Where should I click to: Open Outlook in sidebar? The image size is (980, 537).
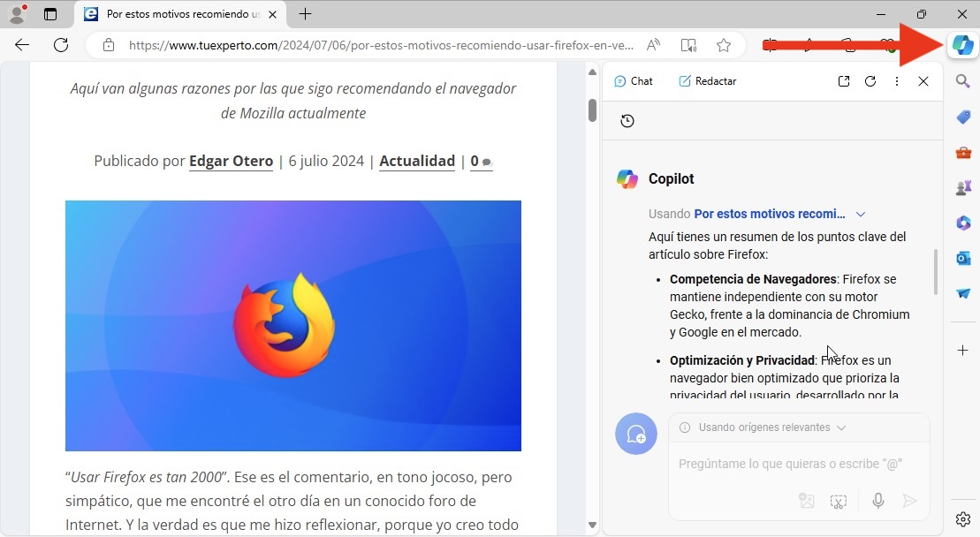tap(963, 258)
